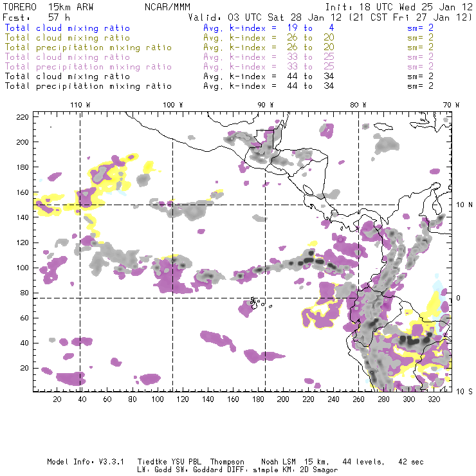Image resolution: width=476 pixels, height=476 pixels.
Task: Click the '80' tick label on the vertical axis
Action: (24, 293)
